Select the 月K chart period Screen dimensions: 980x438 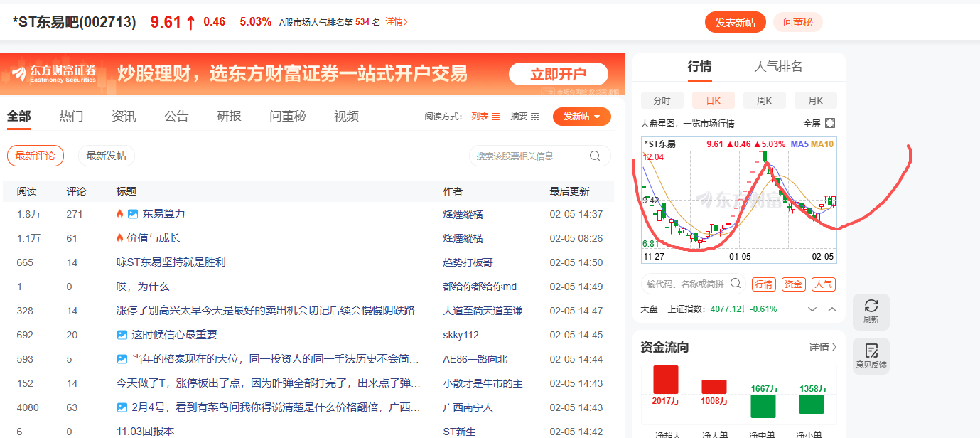point(815,100)
